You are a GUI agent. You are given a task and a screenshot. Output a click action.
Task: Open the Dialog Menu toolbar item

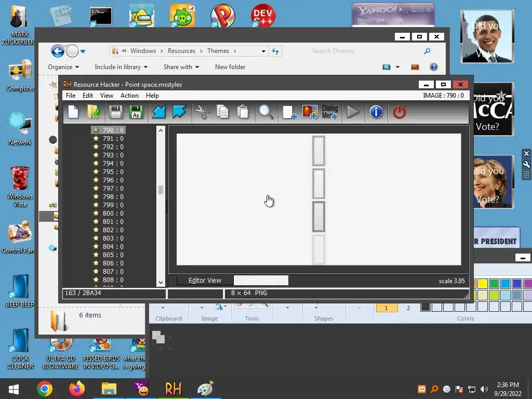[x=330, y=112]
